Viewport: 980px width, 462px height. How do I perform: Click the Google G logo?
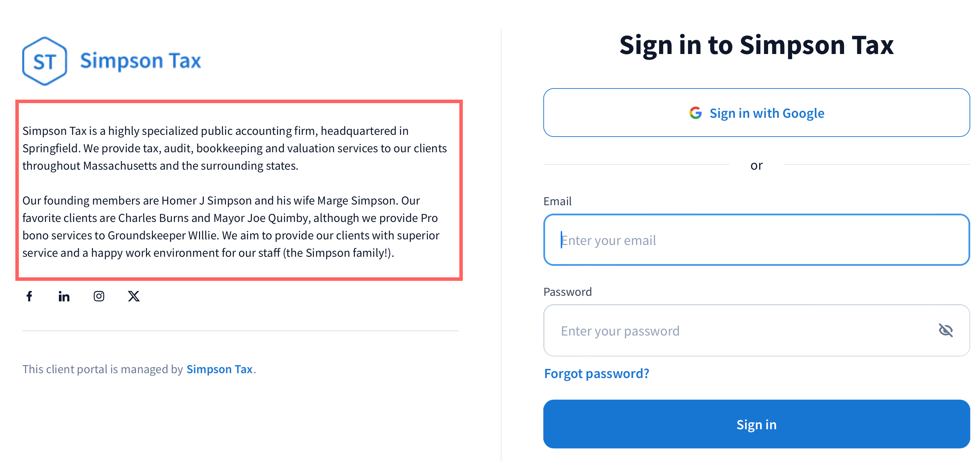(x=695, y=113)
